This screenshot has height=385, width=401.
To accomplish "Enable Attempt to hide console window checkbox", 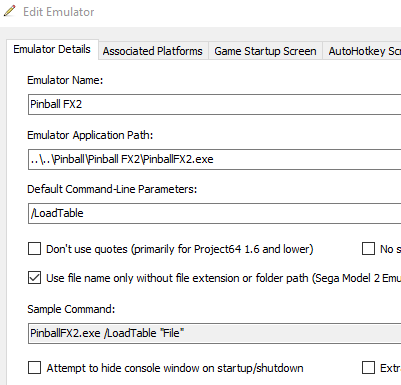I will click(34, 368).
